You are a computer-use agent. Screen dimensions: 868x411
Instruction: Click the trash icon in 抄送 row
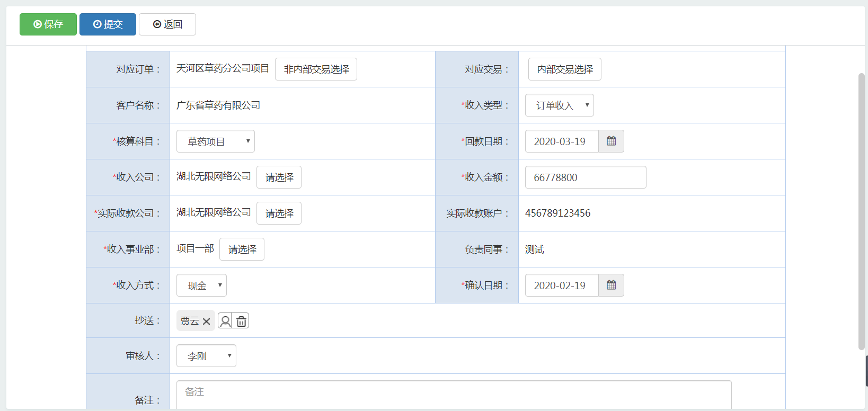[242, 321]
